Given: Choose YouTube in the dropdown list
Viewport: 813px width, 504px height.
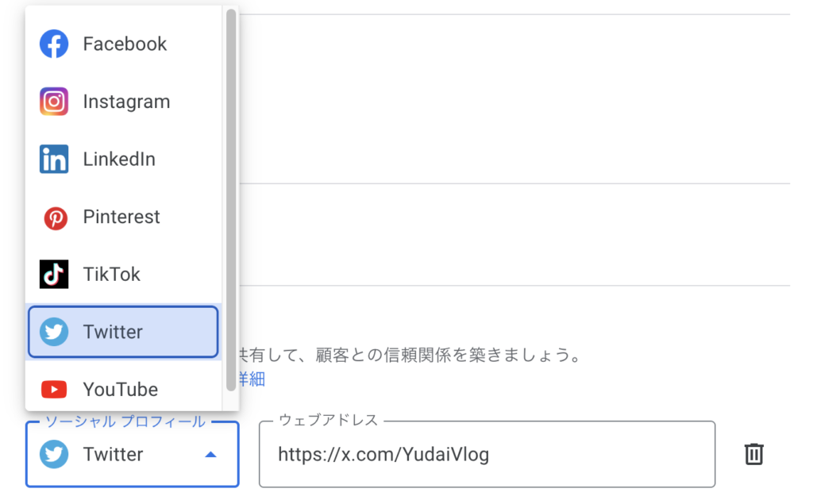Looking at the screenshot, I should 121,390.
